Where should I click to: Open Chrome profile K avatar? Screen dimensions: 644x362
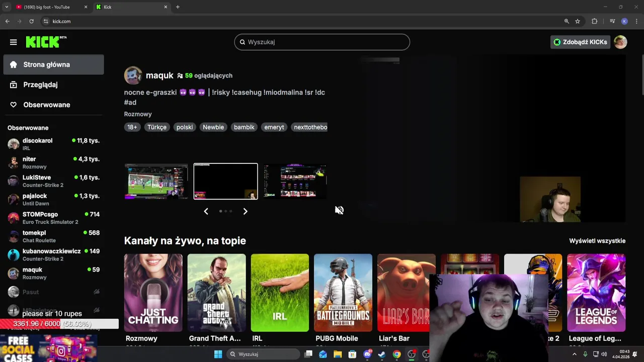click(x=624, y=21)
